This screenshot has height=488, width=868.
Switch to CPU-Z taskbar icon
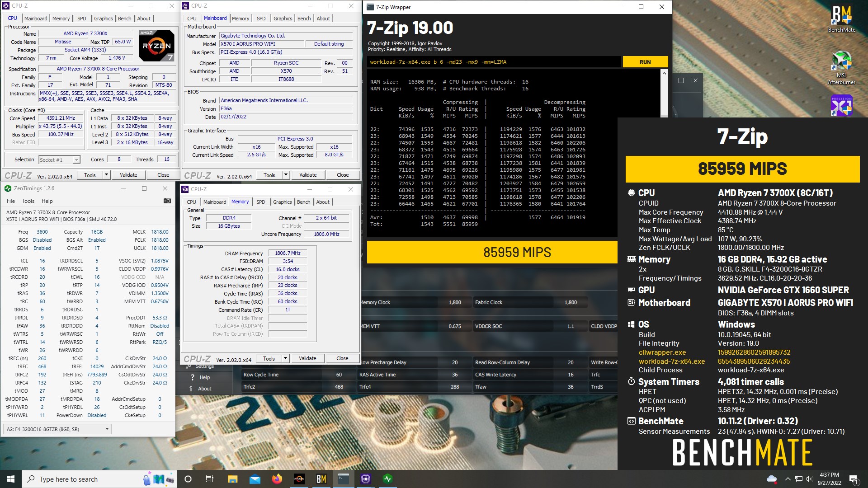pos(365,479)
